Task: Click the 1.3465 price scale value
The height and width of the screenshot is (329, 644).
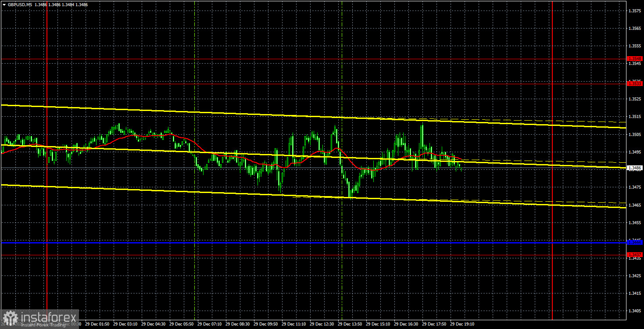Action: [x=634, y=205]
